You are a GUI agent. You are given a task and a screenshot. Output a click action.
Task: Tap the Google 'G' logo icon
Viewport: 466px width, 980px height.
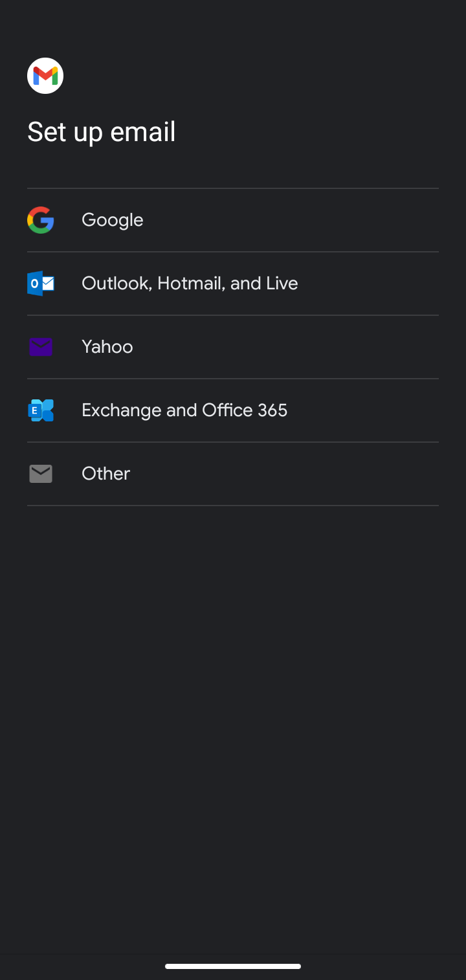(x=40, y=220)
